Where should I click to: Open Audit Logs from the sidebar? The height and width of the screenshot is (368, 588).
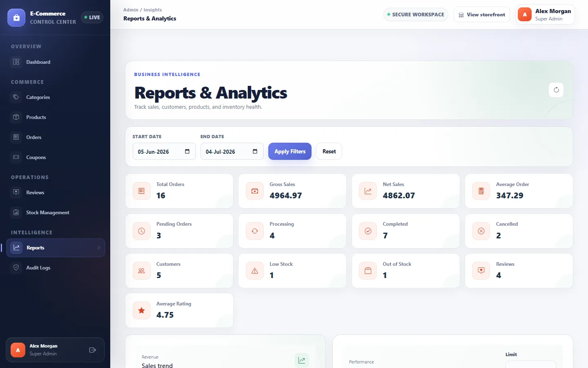pos(55,268)
